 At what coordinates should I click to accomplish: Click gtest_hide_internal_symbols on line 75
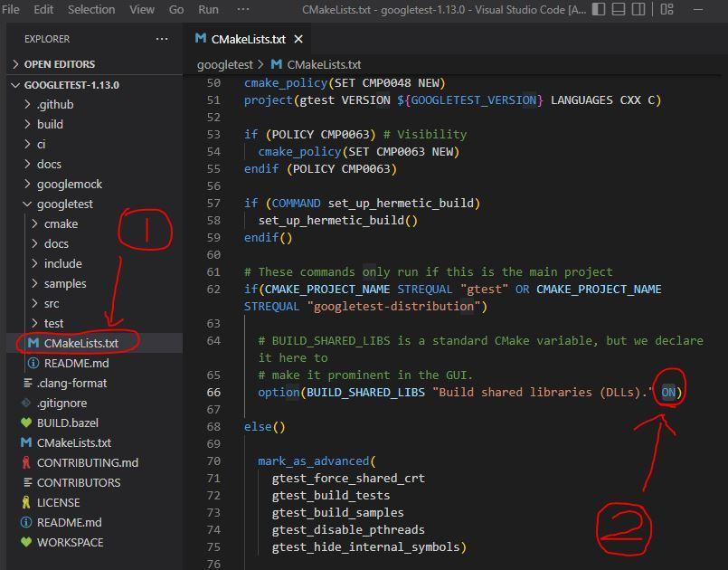tap(365, 547)
